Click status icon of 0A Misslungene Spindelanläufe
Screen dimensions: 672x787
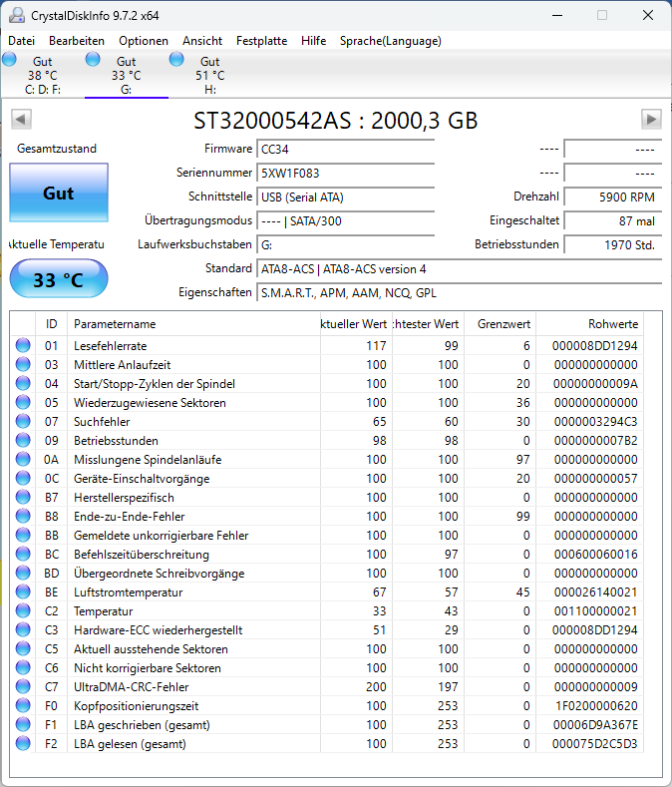click(x=23, y=459)
